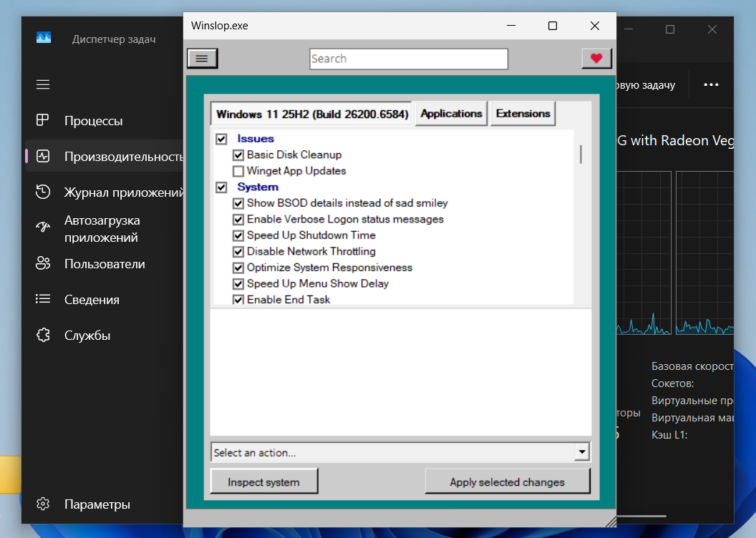Open the three-dots more menu in Task Manager

(x=711, y=84)
